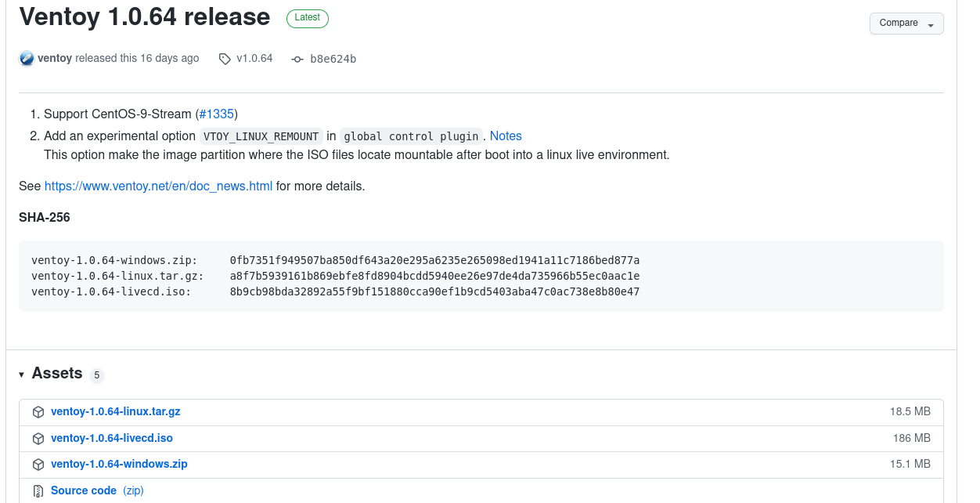Open the Notes link
This screenshot has height=503, width=980.
tap(506, 136)
